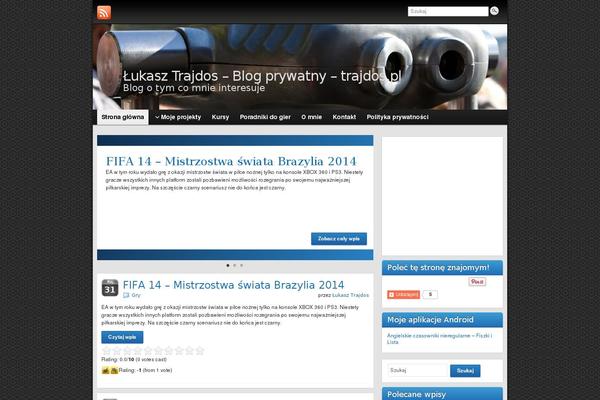This screenshot has height=400, width=600.
Task: Open FIFA 14 title link in slider
Action: point(231,161)
